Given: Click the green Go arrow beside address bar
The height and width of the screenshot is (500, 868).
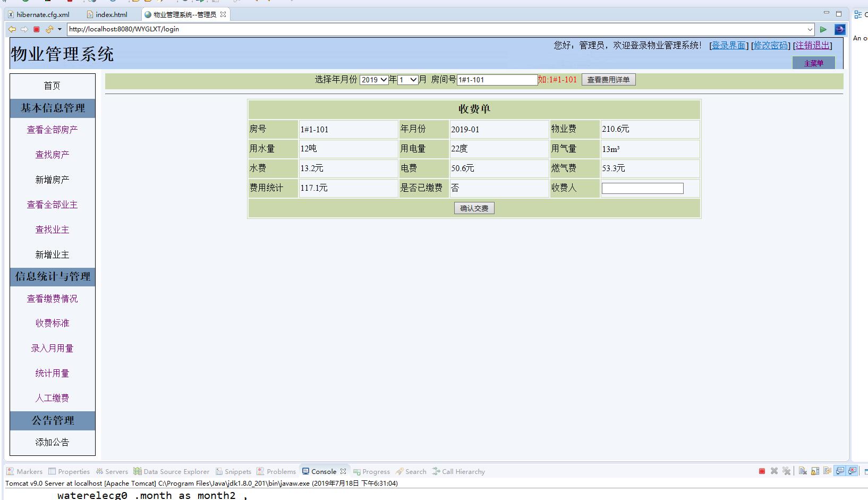Looking at the screenshot, I should point(824,29).
